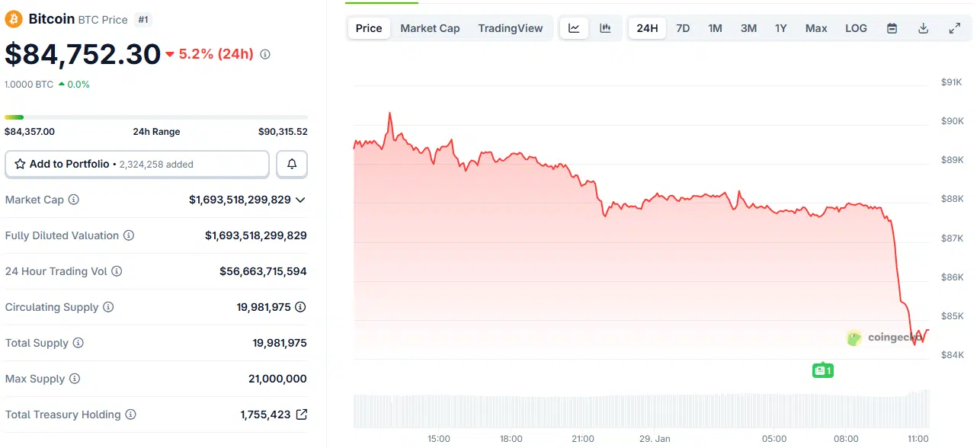Expand chart to fullscreen with arrows icon
980x448 pixels.
[x=954, y=27]
